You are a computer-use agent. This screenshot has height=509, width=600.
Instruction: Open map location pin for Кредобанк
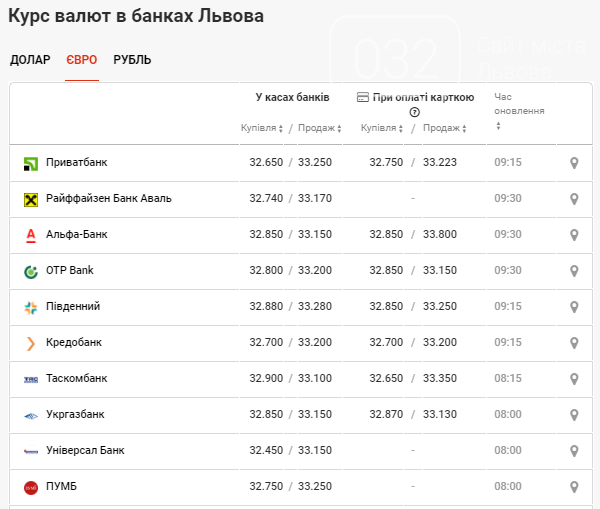click(574, 343)
